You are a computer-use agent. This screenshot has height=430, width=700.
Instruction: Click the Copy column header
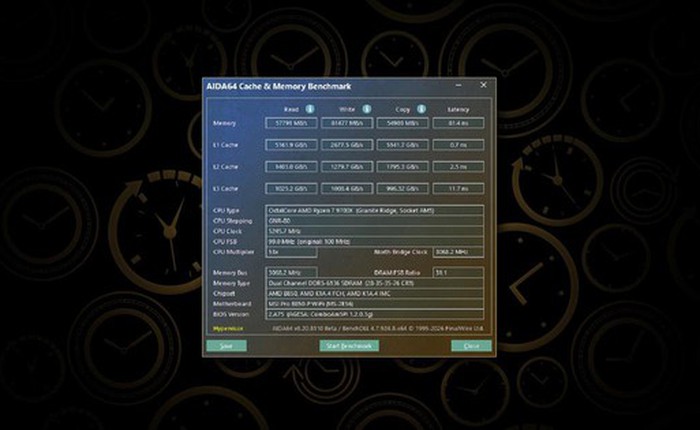click(x=402, y=109)
